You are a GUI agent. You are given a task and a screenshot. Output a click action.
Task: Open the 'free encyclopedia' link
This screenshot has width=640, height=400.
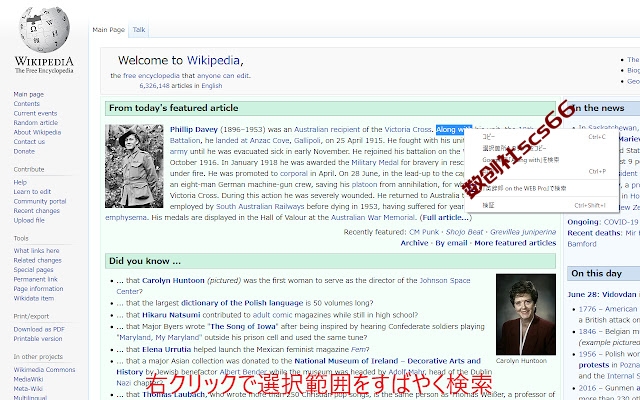[x=151, y=76]
